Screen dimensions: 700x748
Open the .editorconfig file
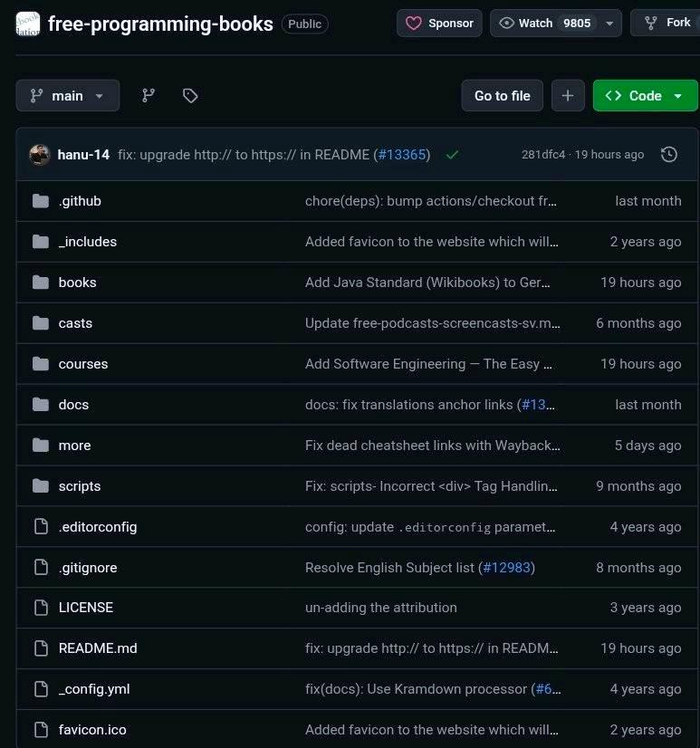point(98,527)
